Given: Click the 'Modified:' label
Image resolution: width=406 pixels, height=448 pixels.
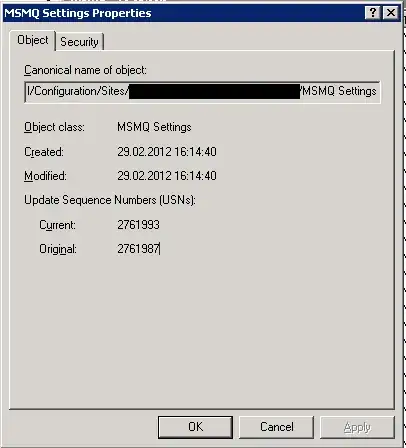Looking at the screenshot, I should (45, 176).
